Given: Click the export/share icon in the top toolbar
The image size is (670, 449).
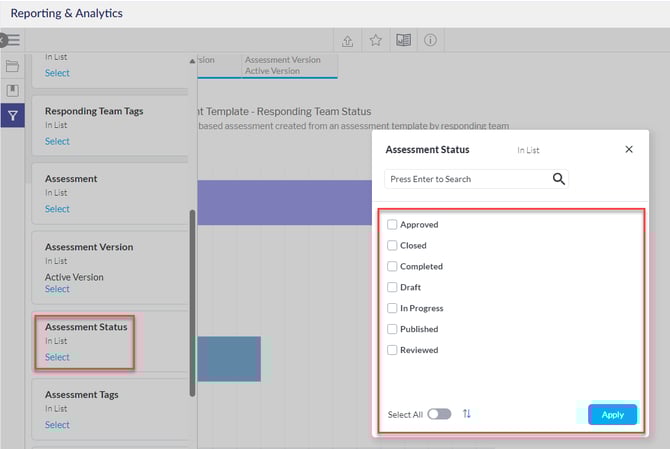Looking at the screenshot, I should (347, 41).
